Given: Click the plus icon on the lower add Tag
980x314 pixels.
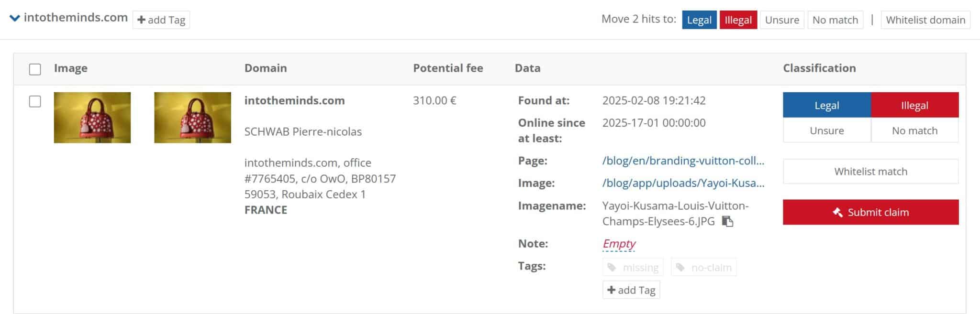Looking at the screenshot, I should point(611,290).
